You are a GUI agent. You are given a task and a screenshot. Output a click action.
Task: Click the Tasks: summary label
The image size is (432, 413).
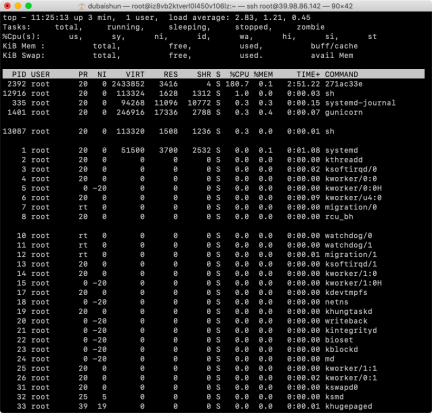(17, 27)
